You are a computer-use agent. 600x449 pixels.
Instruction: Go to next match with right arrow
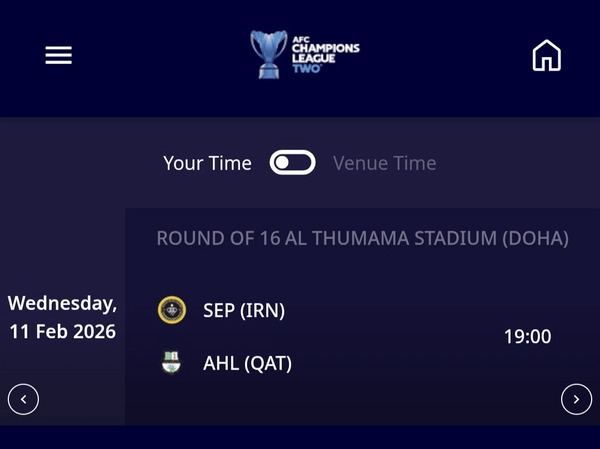[576, 400]
